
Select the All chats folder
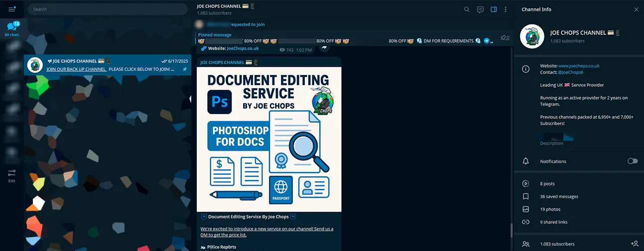coord(12,29)
